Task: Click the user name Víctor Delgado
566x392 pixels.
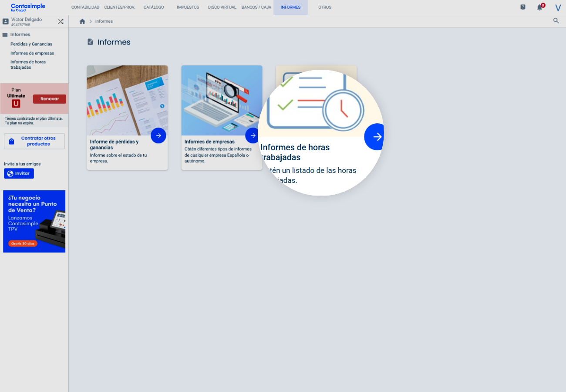Action: click(x=26, y=20)
